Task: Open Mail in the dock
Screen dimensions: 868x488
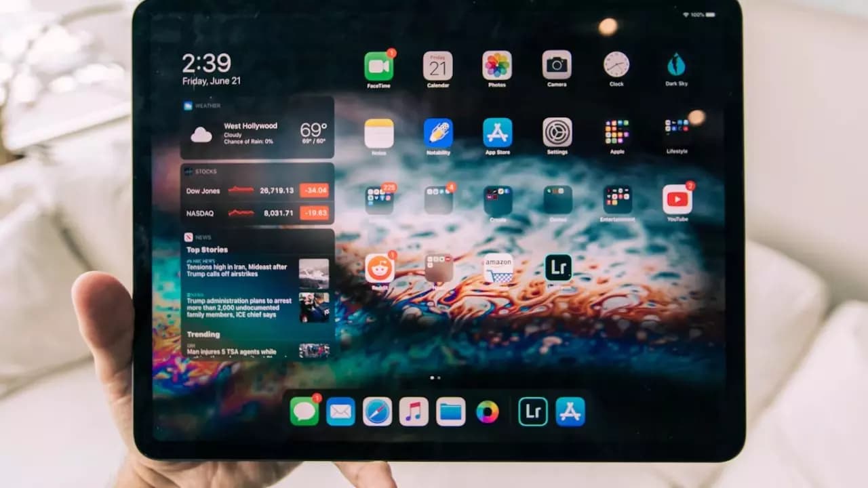Action: coord(340,411)
